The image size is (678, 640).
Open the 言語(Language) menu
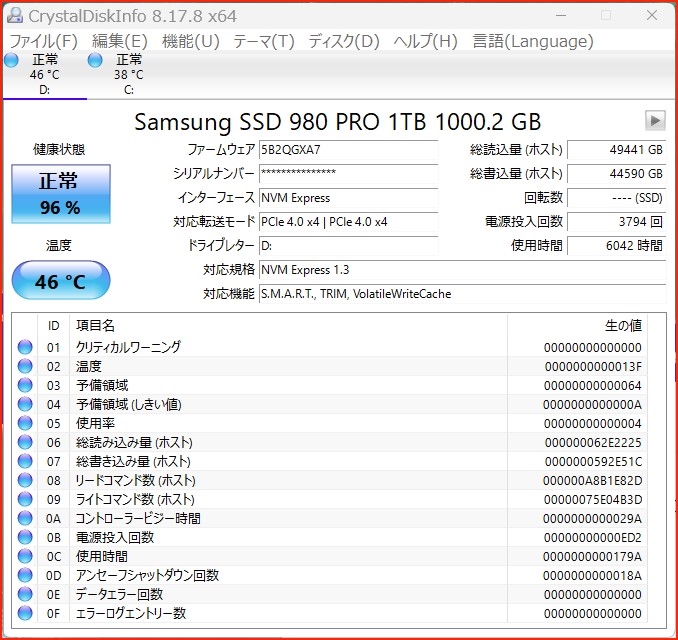tap(532, 41)
